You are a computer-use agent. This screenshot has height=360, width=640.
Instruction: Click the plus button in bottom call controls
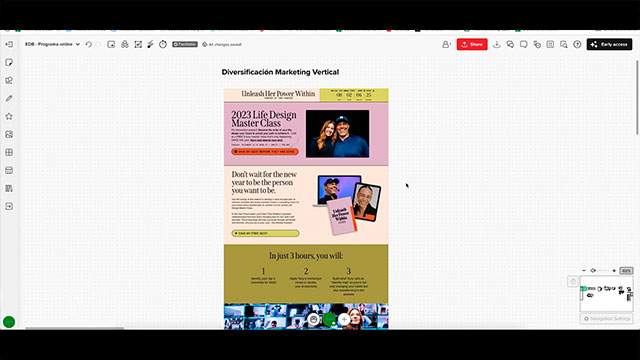tap(344, 320)
